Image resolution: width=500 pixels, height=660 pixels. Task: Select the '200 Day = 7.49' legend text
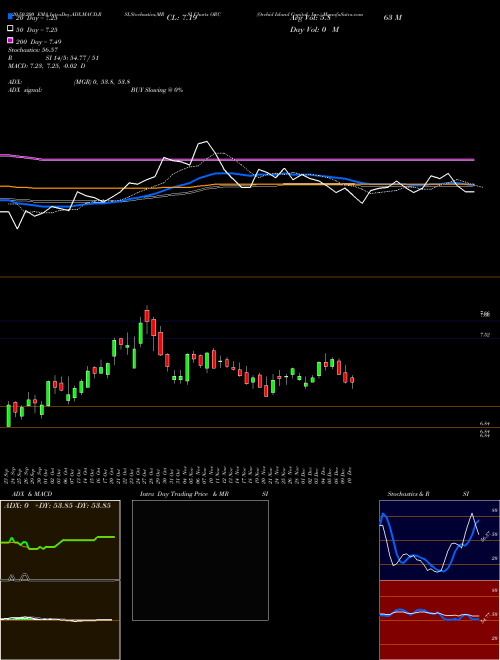point(38,41)
